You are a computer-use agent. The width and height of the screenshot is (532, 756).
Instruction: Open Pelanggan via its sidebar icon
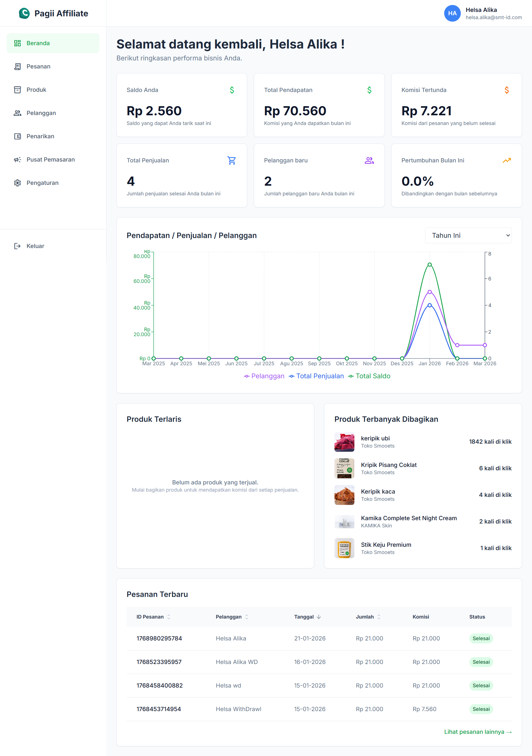(18, 113)
